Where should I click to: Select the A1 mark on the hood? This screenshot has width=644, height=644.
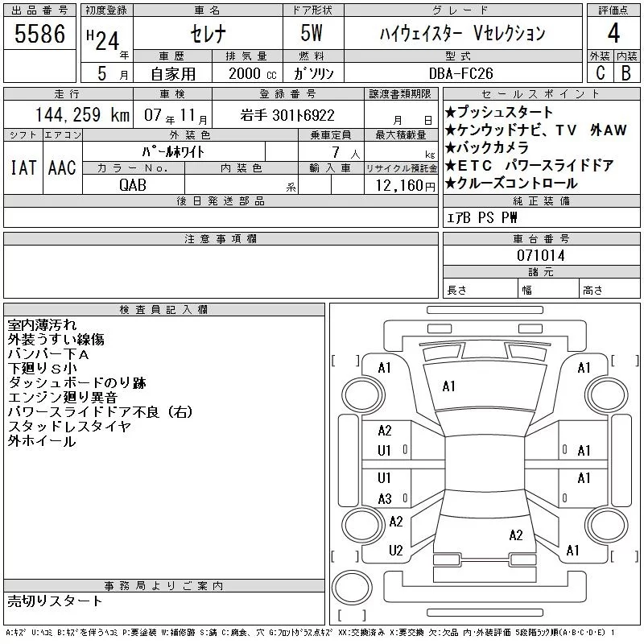point(449,386)
